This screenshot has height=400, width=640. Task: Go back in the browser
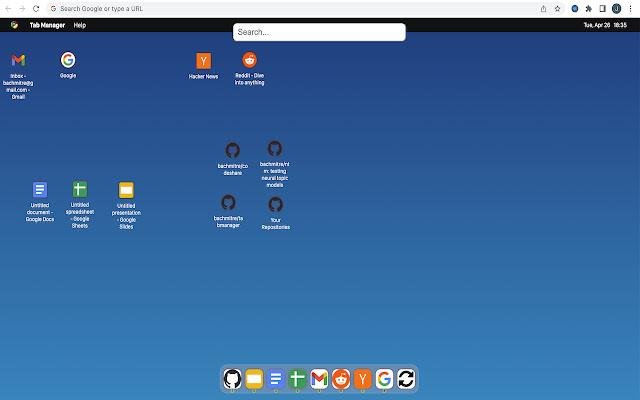point(8,9)
